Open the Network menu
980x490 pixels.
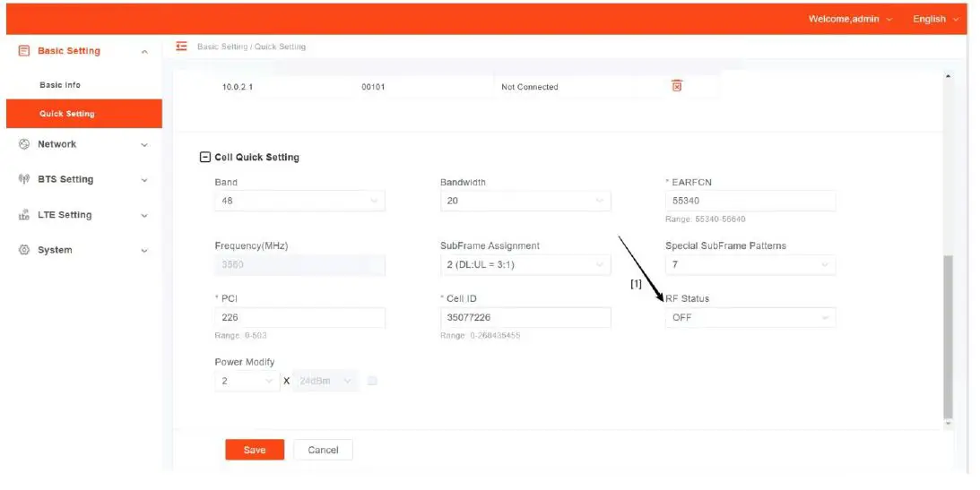(84, 144)
